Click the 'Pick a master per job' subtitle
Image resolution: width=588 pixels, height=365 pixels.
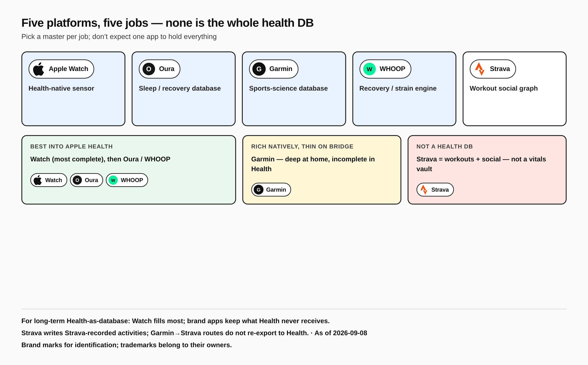click(x=119, y=37)
